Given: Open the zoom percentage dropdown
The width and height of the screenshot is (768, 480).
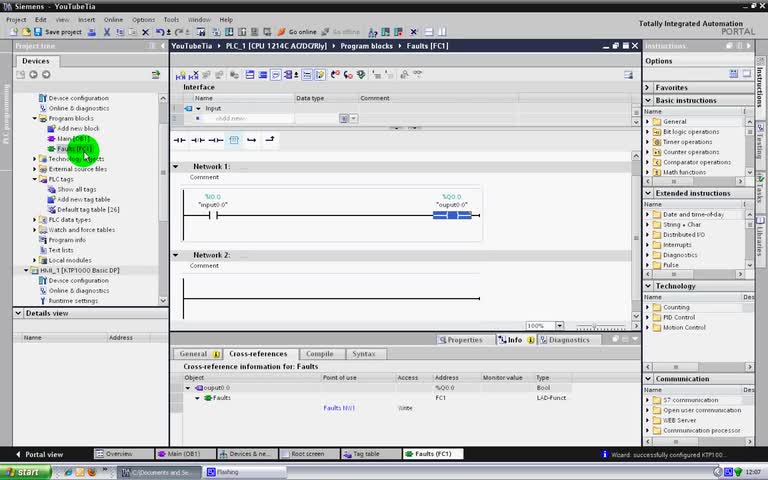Looking at the screenshot, I should coord(559,326).
